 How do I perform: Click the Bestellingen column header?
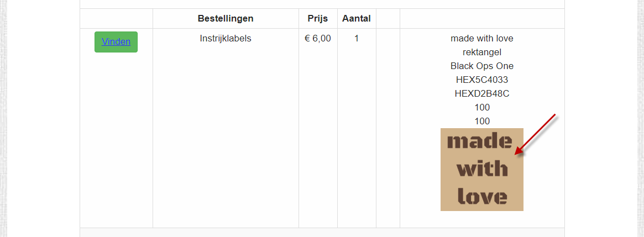tap(226, 18)
